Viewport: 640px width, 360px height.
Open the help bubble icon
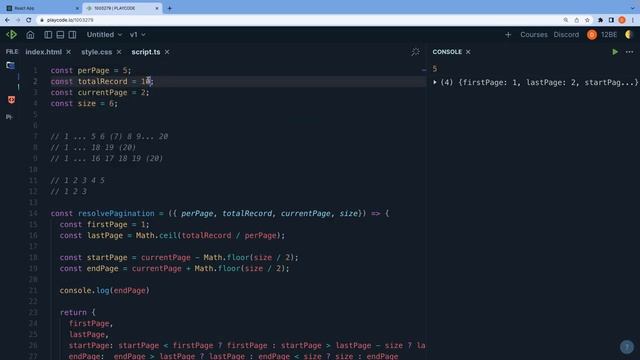627,347
